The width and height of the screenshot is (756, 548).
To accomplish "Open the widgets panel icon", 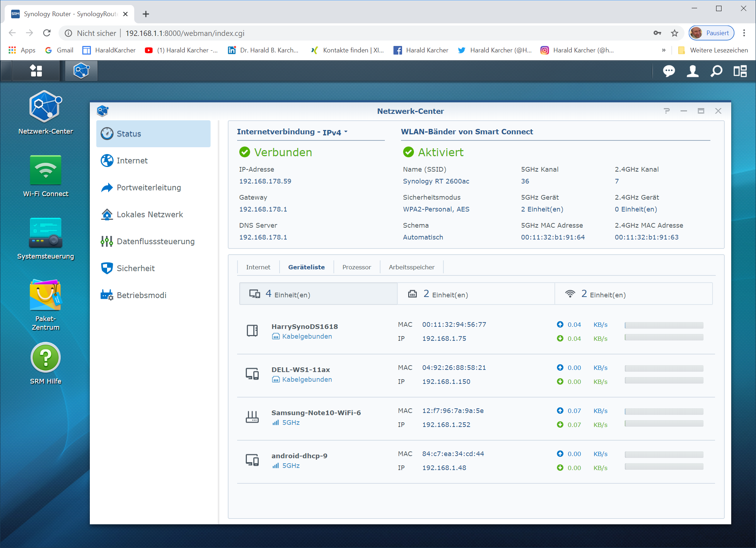I will coord(740,71).
